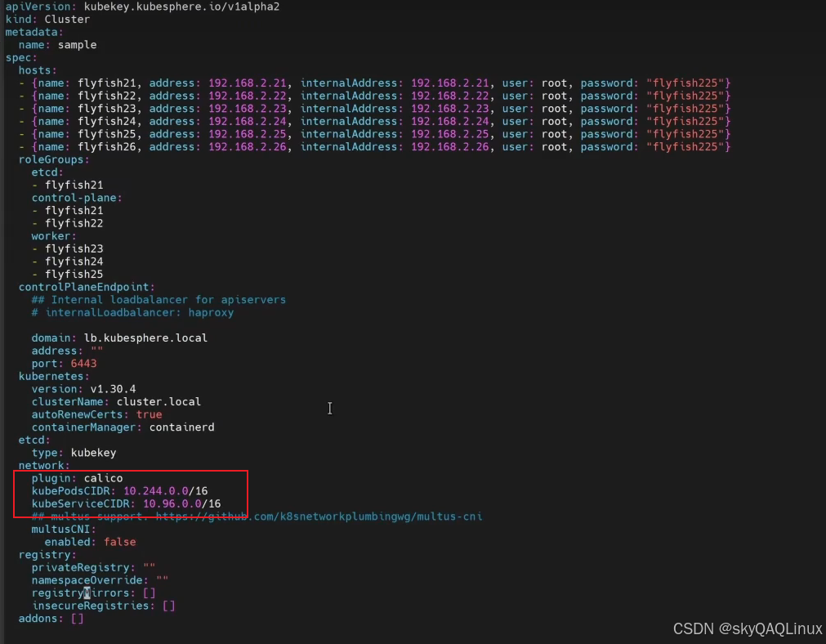
Task: Click address 192.168.2.22 on flyfish22 host line
Action: click(247, 96)
